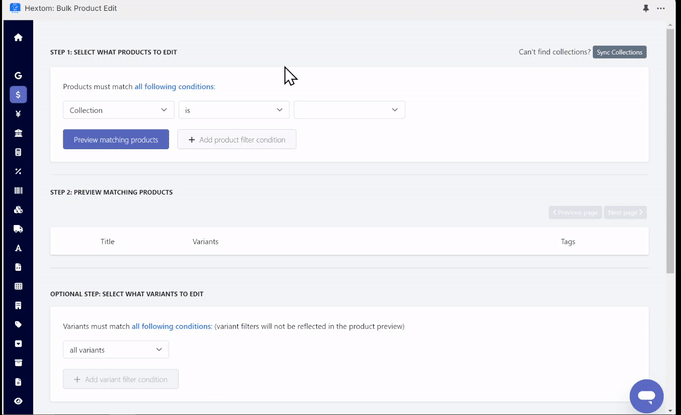Image resolution: width=681 pixels, height=415 pixels.
Task: Click the 'all following conditions' link for products
Action: (175, 86)
